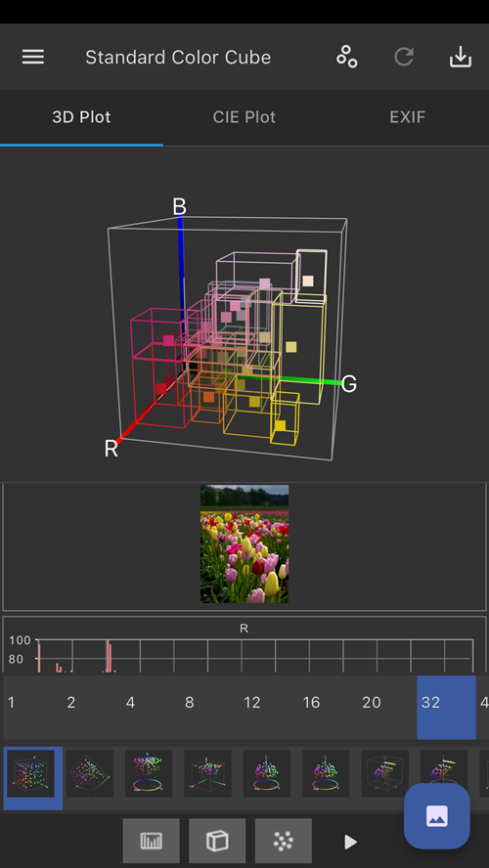Tap the refresh arrow icon

point(404,57)
